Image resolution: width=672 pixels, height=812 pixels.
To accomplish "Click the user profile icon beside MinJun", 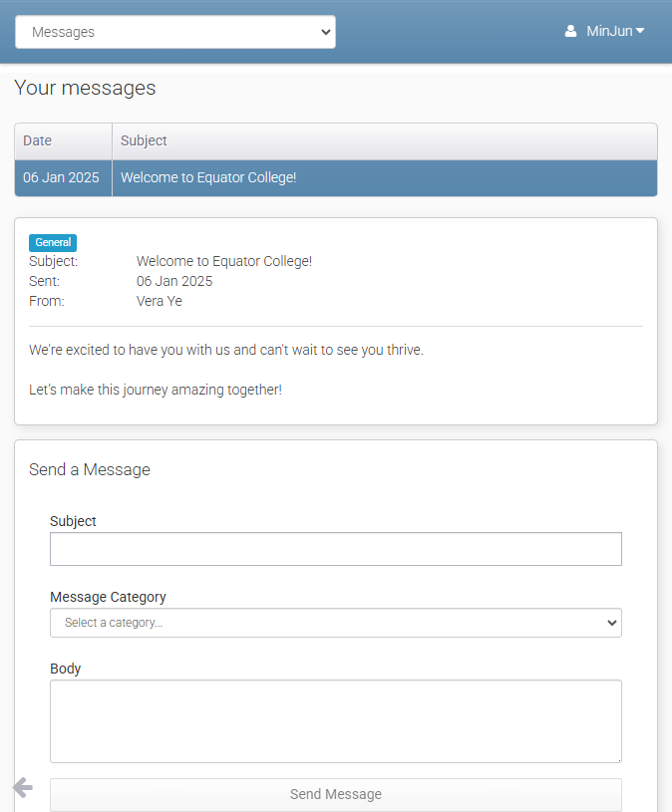I will tap(570, 31).
